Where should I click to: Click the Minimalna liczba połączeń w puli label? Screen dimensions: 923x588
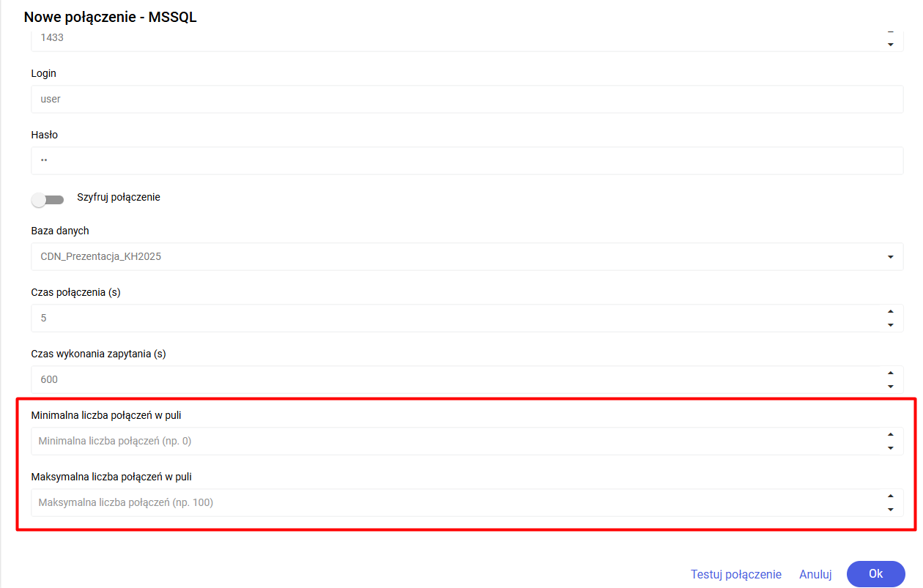click(x=106, y=415)
